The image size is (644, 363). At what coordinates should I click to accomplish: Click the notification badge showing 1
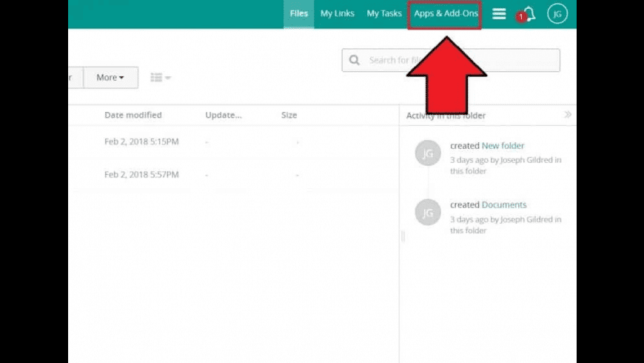[x=521, y=17]
